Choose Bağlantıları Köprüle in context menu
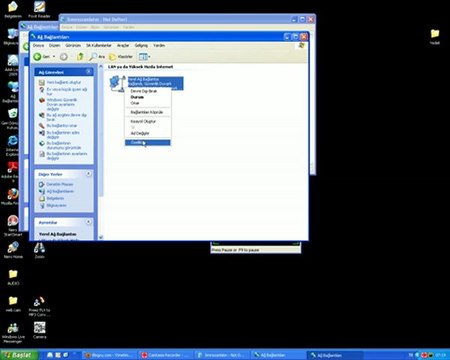This screenshot has height=360, width=450. 148,112
